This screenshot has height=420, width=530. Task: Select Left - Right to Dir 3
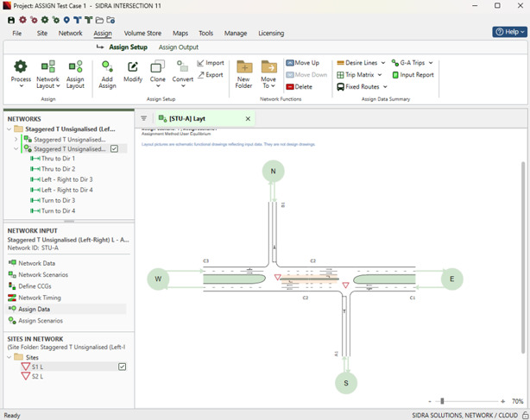click(61, 179)
